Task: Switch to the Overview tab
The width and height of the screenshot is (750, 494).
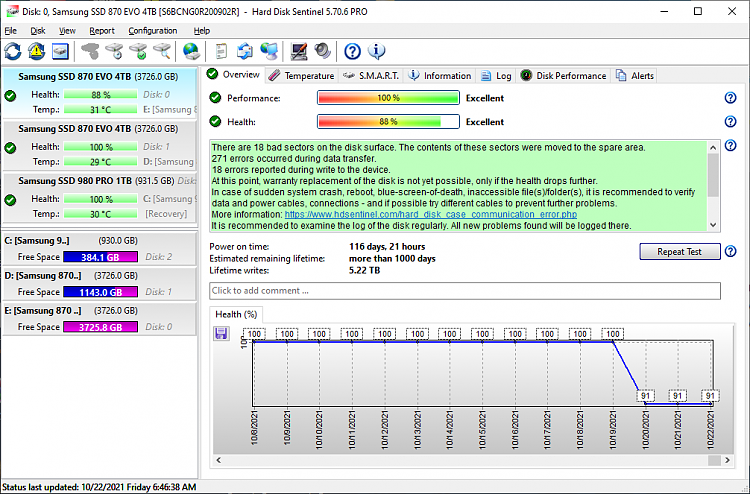Action: click(233, 75)
